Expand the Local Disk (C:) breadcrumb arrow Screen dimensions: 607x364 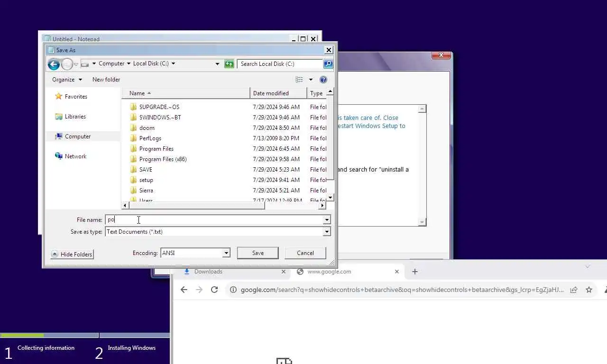click(173, 64)
